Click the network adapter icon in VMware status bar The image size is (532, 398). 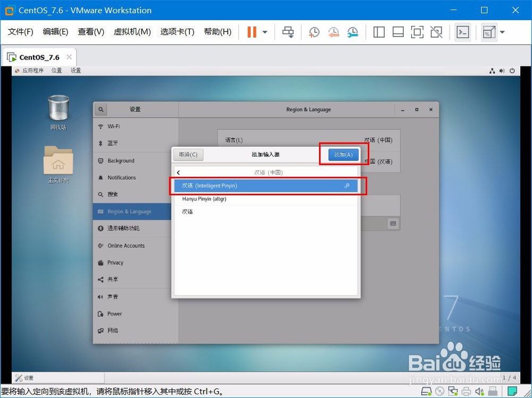(453, 392)
